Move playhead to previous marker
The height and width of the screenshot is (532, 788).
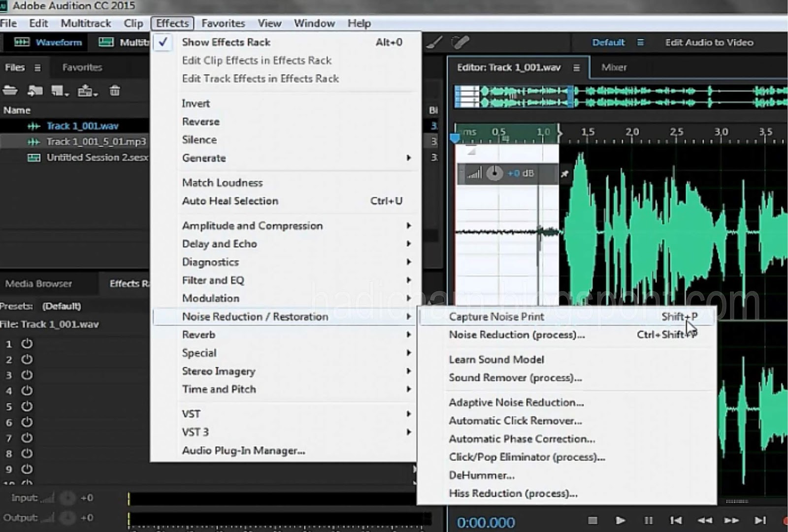click(676, 520)
